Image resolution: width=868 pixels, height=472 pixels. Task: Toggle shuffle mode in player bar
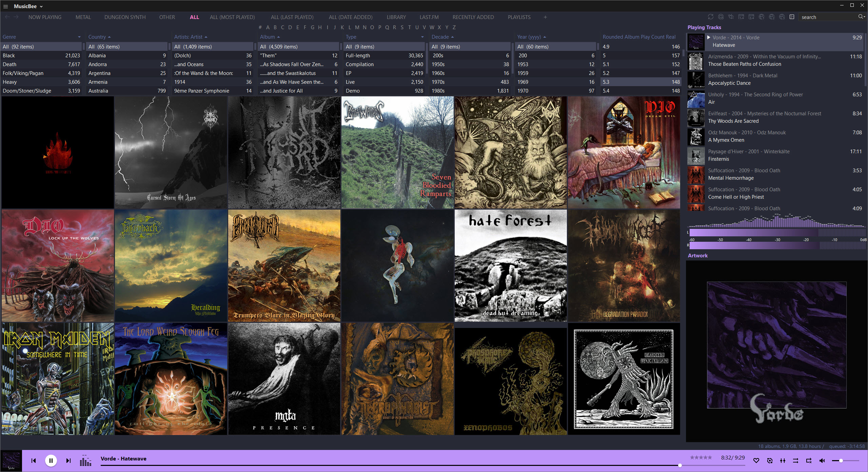coord(795,460)
